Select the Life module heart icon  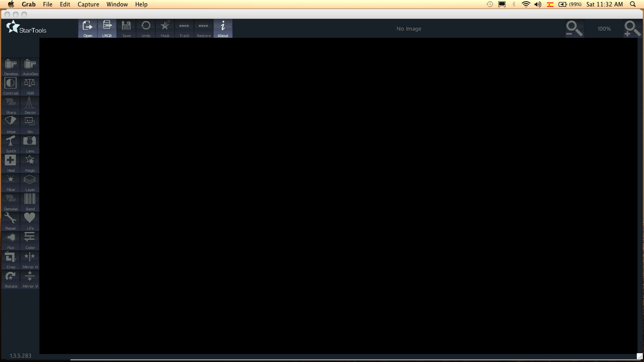(x=30, y=221)
